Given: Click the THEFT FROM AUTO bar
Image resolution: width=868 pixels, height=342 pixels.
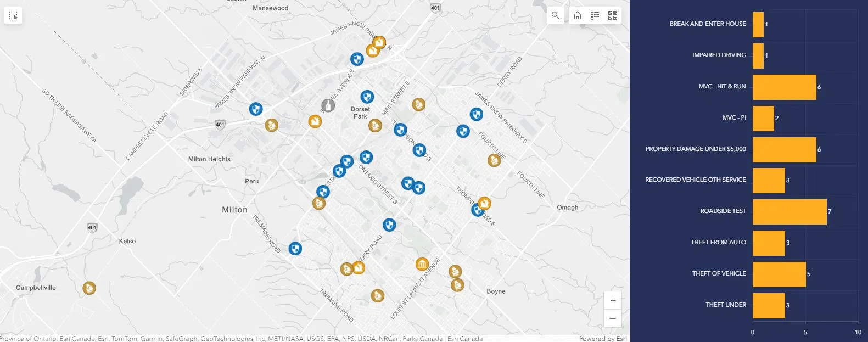Looking at the screenshot, I should click(x=768, y=243).
